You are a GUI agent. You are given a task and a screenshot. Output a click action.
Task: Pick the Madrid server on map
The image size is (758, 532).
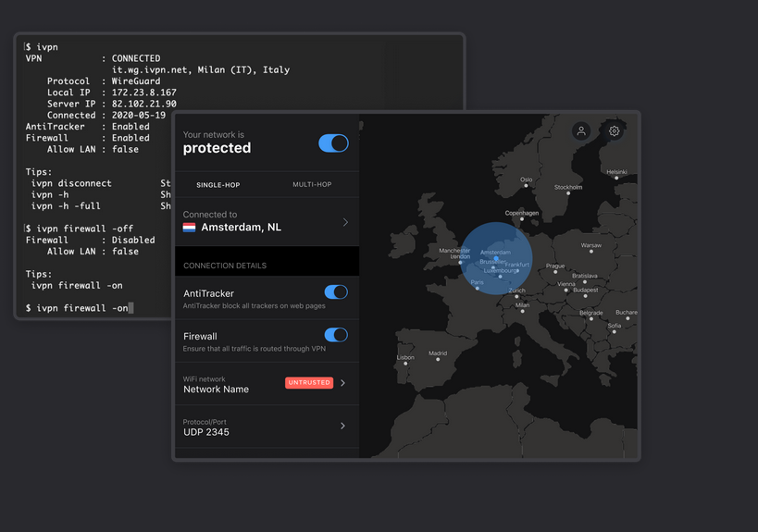(438, 359)
